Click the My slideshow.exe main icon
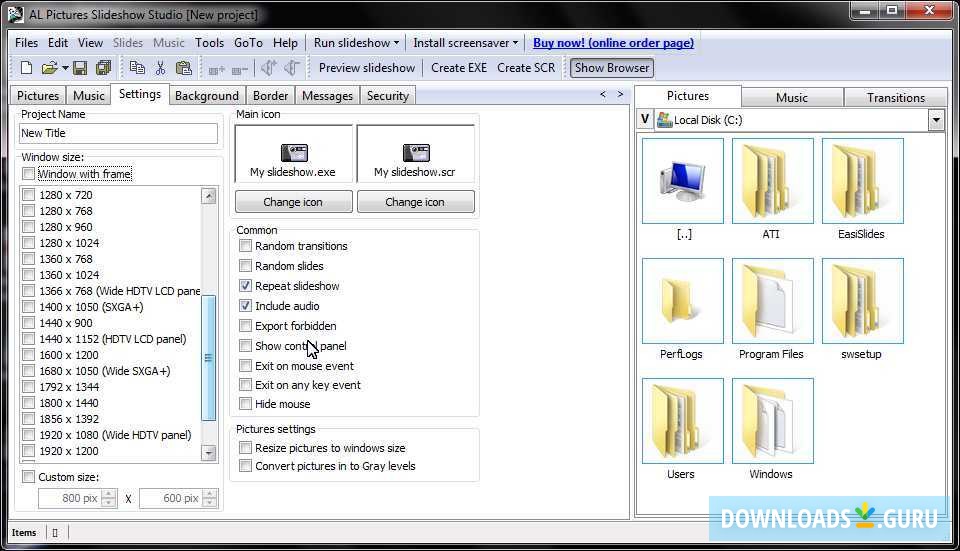This screenshot has height=551, width=960. [293, 153]
